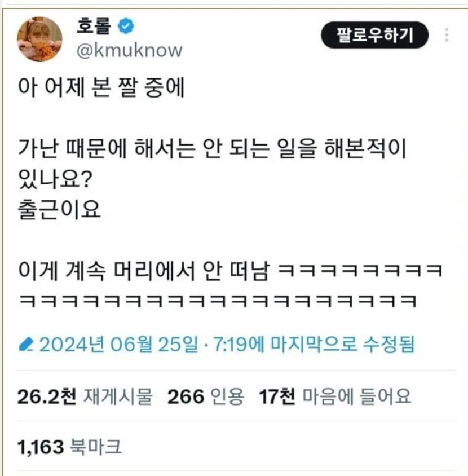Image resolution: width=468 pixels, height=476 pixels.
Task: Open the 호롤 profile avatar picture
Action: pyautogui.click(x=39, y=39)
